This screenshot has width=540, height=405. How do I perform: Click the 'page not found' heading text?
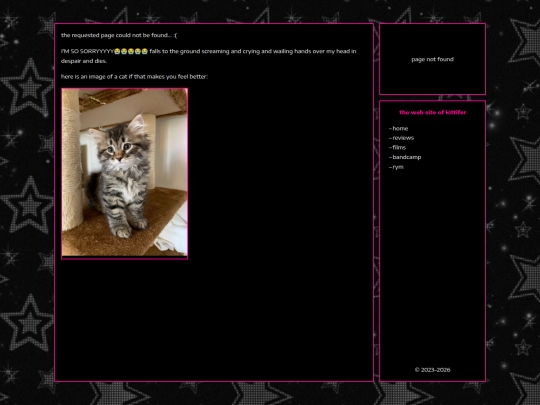tap(433, 59)
